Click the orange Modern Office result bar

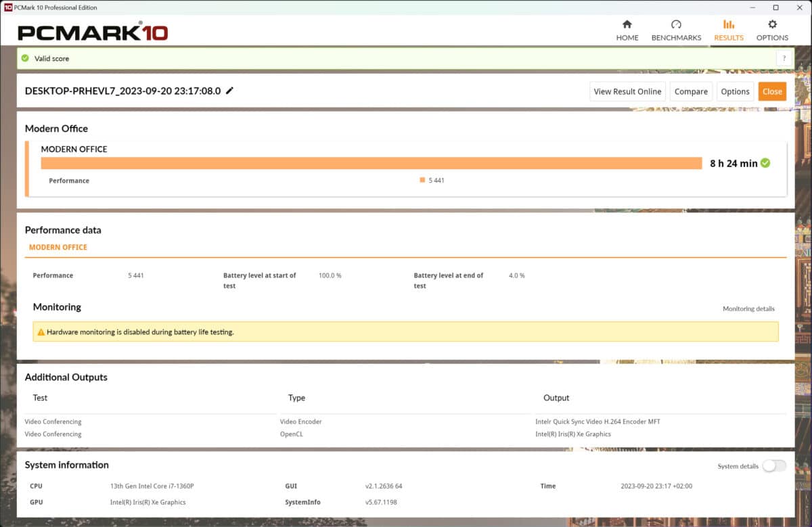point(371,163)
